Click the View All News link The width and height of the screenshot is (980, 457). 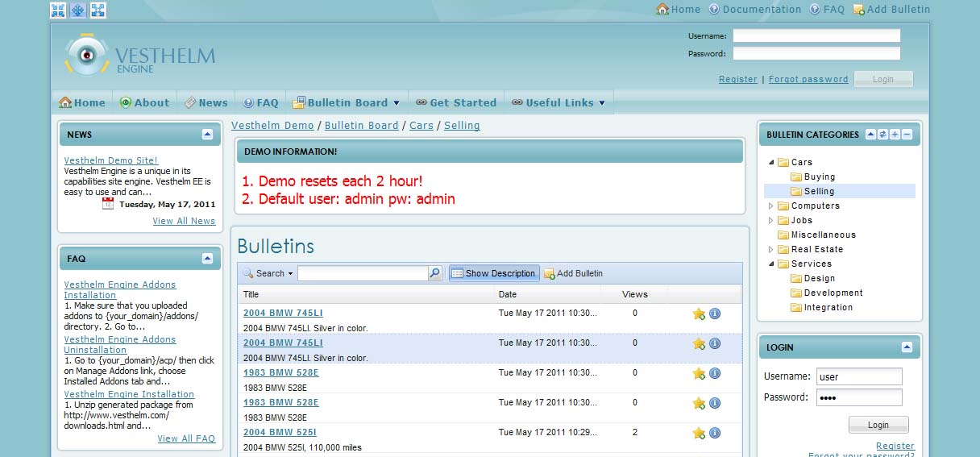pos(184,221)
